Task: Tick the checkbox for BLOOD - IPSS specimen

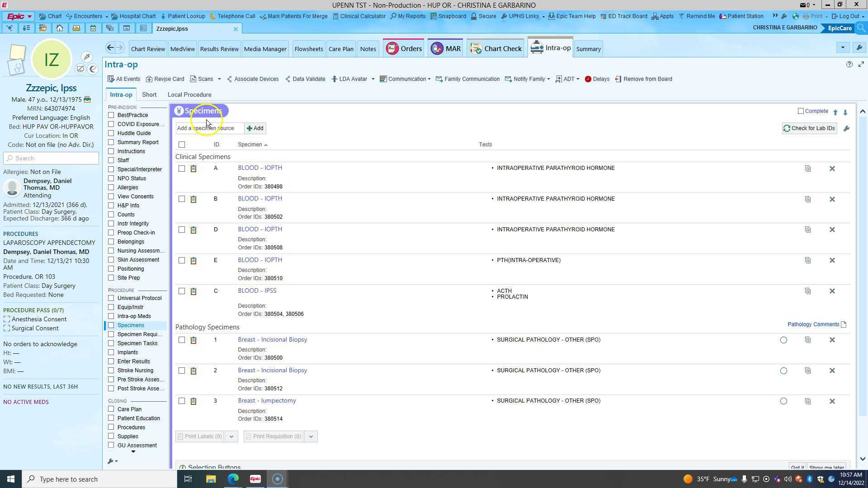Action: [x=182, y=291]
